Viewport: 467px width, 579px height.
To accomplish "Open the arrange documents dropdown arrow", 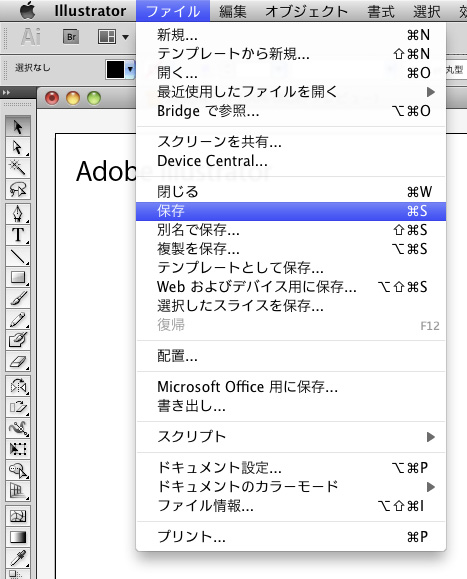I will 125,37.
